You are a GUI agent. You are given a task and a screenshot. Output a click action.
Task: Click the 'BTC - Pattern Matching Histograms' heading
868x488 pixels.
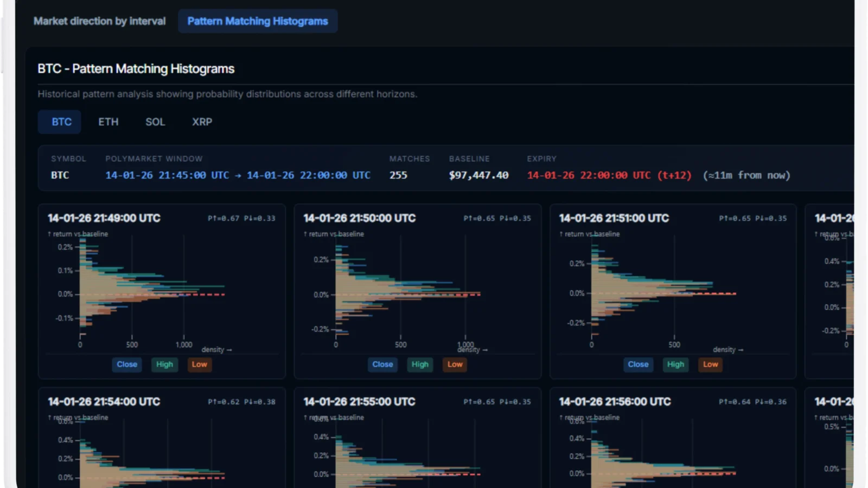pos(136,69)
